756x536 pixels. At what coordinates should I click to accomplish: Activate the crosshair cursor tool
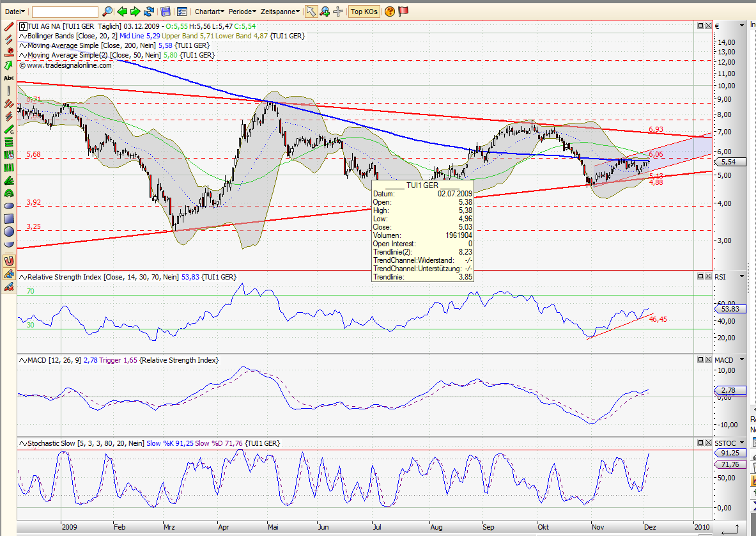339,11
